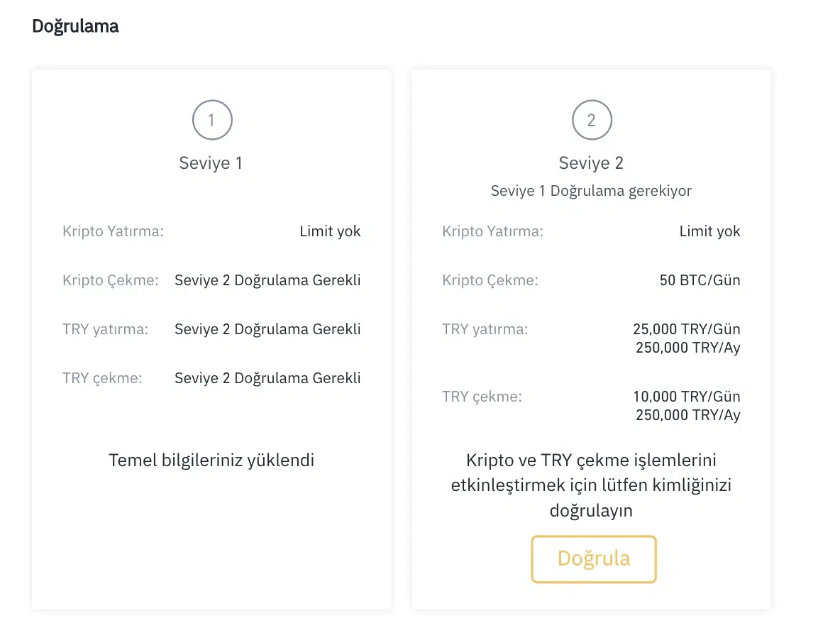Click '250,000 TRY/Ay' under TRY çekme
The image size is (840, 640).
[x=687, y=415]
